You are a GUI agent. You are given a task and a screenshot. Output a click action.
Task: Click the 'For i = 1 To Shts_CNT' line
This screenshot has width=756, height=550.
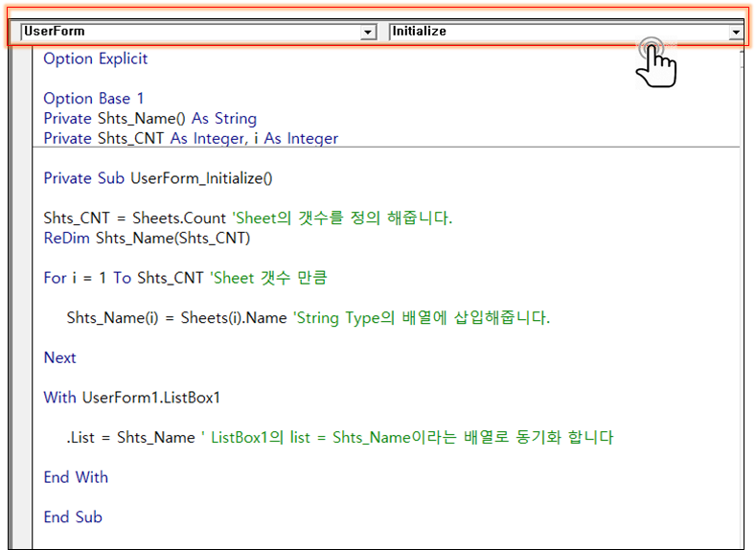124,278
